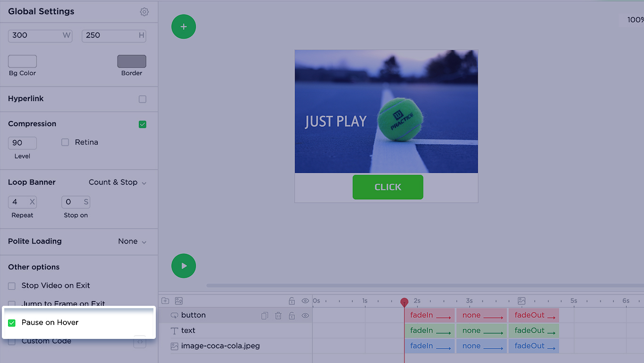Hide the button layer with eye icon
Image resolution: width=644 pixels, height=363 pixels.
coord(305,315)
